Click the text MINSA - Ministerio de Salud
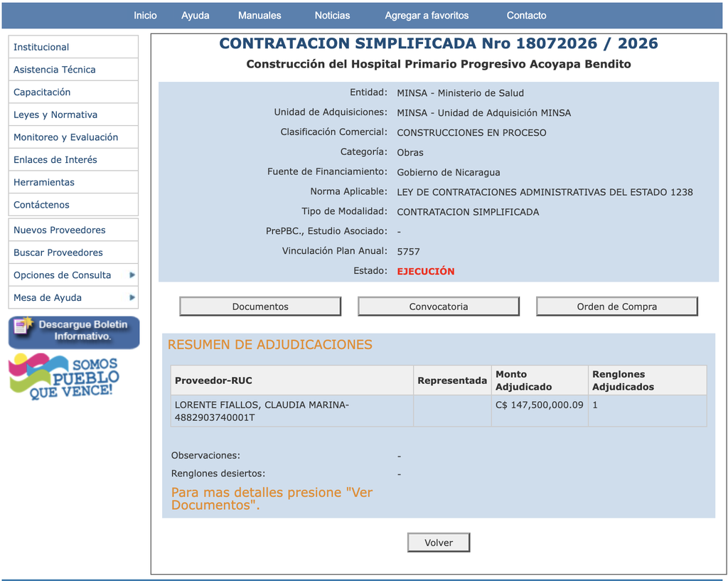The height and width of the screenshot is (581, 728). pyautogui.click(x=461, y=93)
